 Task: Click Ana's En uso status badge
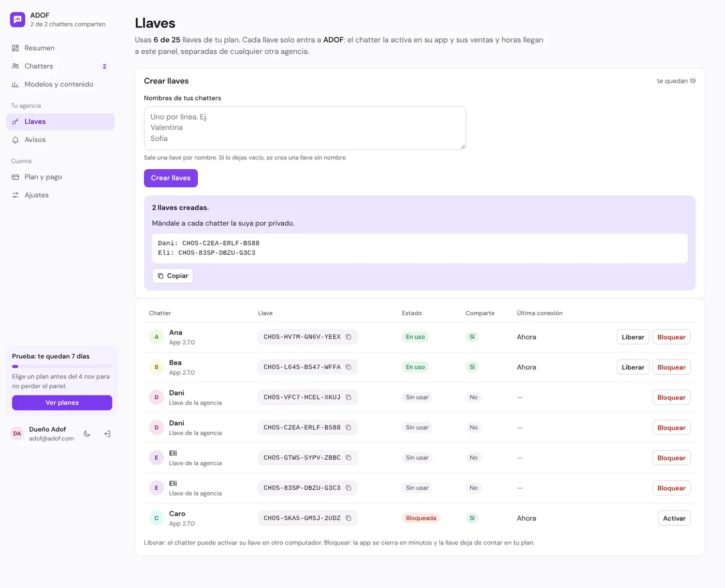(x=415, y=337)
